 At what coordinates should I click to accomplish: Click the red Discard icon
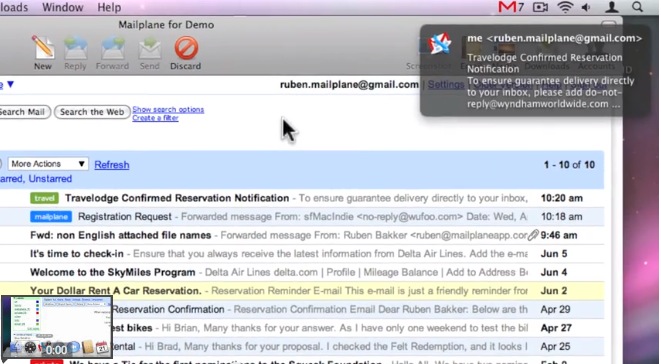[x=186, y=48]
